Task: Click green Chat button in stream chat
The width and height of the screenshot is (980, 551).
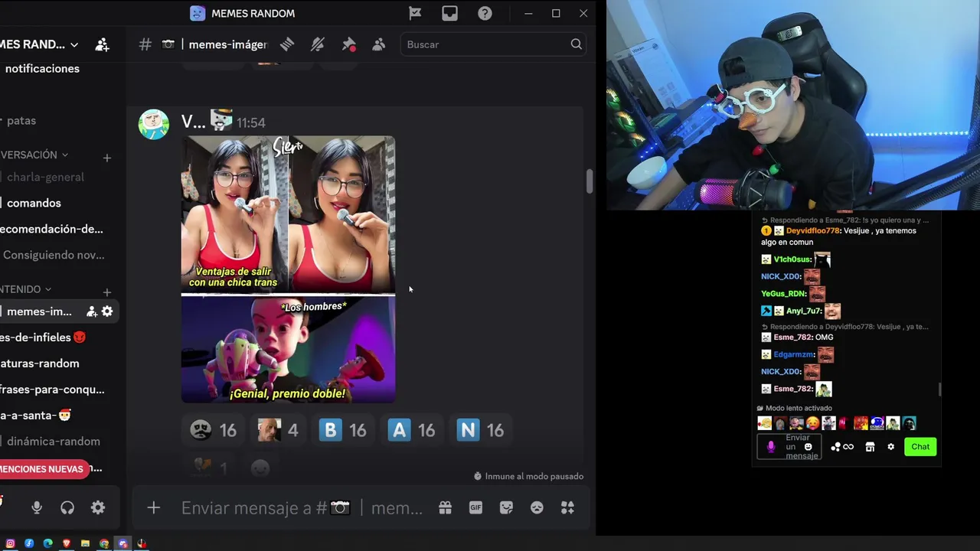Action: 920,447
